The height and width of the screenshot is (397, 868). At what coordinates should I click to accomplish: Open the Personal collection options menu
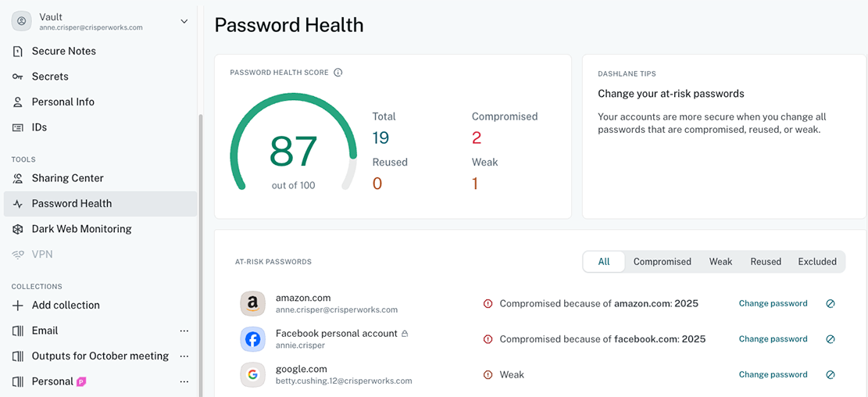point(184,381)
